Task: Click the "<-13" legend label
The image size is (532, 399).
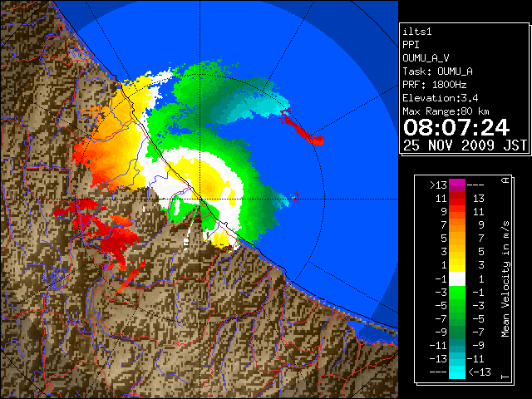Action: click(x=480, y=372)
